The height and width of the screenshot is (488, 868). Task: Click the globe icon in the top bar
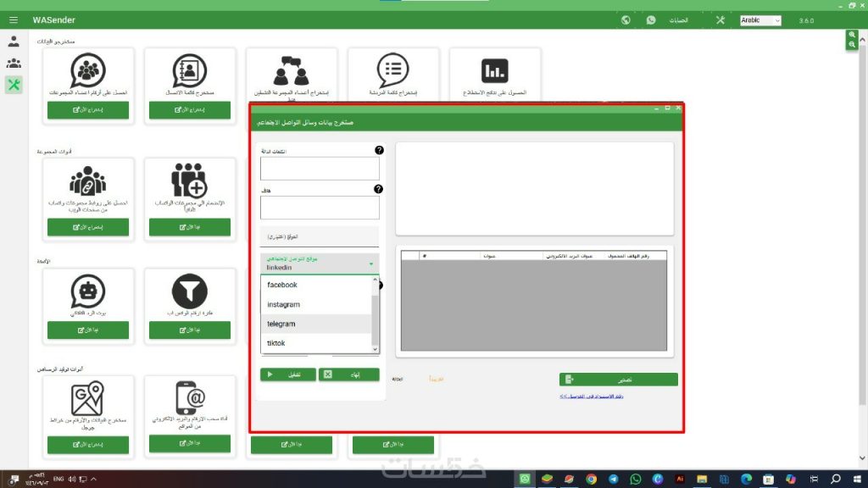coord(626,20)
